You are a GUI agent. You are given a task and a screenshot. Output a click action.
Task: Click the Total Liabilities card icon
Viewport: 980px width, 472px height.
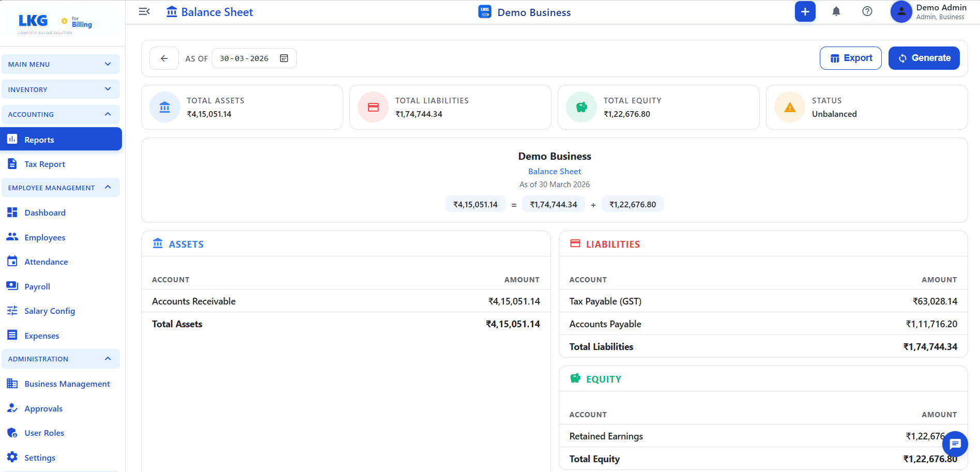[373, 107]
